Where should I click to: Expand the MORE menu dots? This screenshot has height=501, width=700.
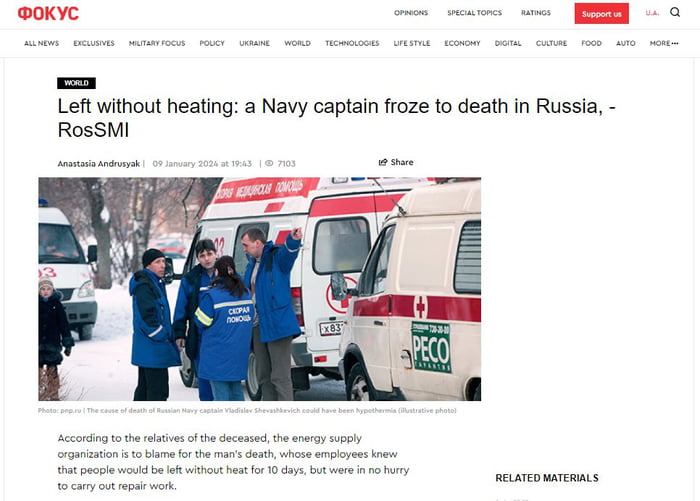(675, 43)
